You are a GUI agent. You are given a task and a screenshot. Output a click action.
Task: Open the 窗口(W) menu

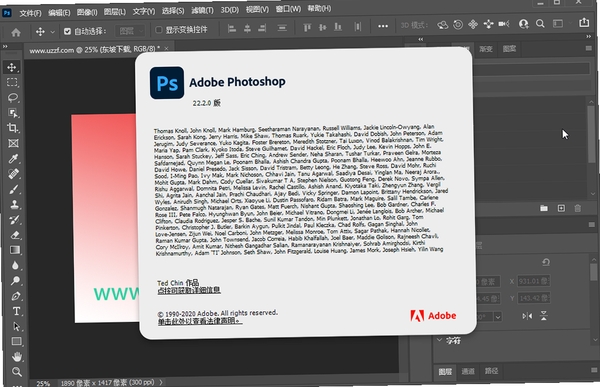(288, 8)
